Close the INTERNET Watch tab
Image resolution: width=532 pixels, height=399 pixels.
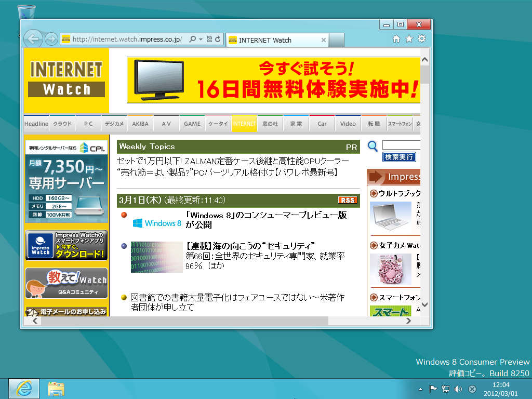323,40
